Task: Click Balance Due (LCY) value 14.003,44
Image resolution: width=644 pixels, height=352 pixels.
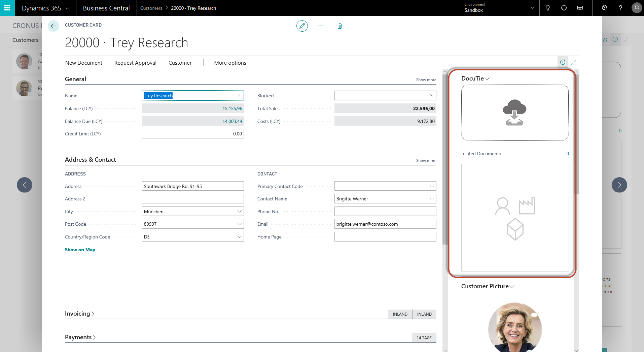Action: (x=232, y=121)
